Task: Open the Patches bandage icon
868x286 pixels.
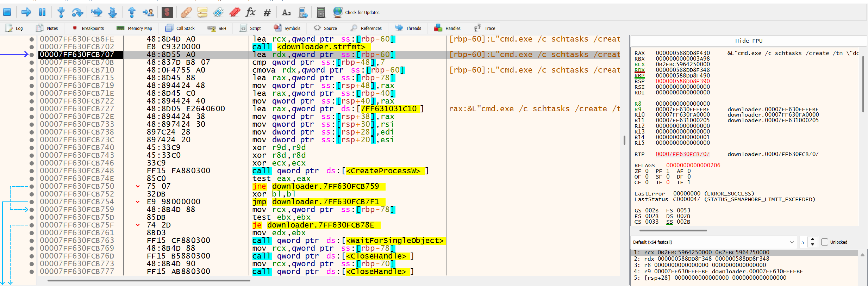Action: click(x=186, y=13)
